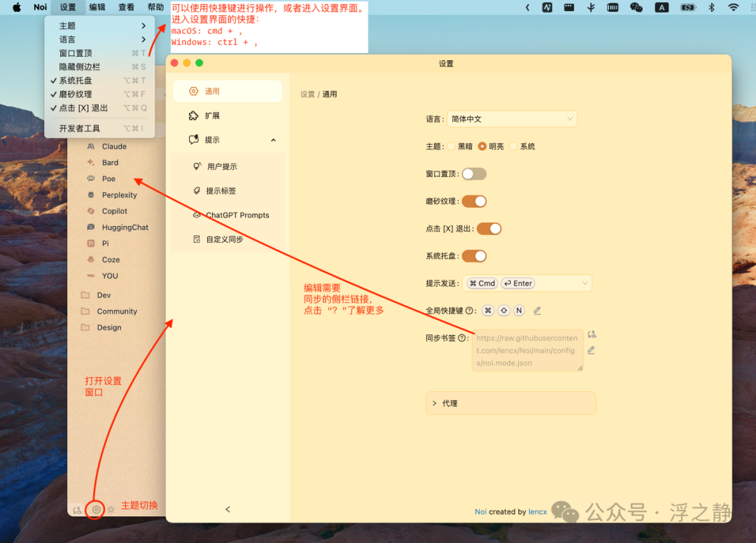Click the sync icon next to bookmark URL
This screenshot has width=756, height=543.
[592, 334]
